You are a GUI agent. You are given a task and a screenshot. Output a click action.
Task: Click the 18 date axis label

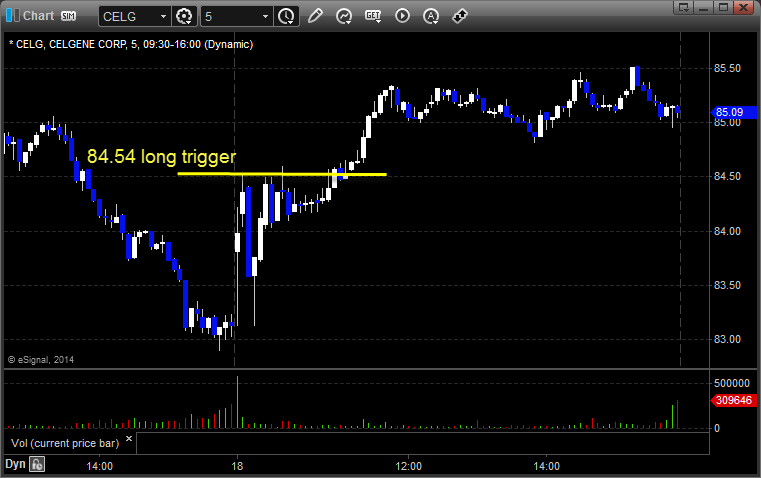point(237,466)
